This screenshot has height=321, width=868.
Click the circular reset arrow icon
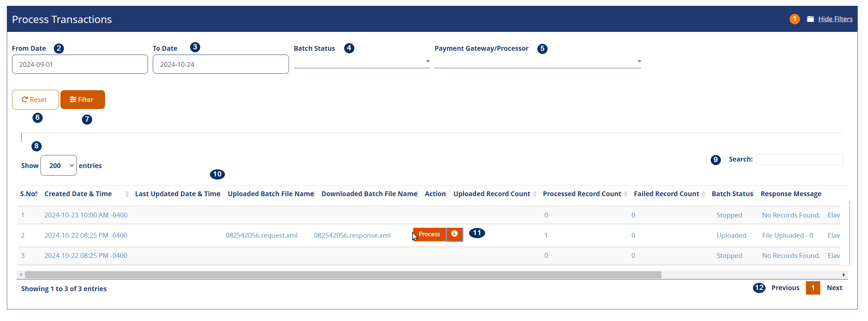pyautogui.click(x=25, y=99)
